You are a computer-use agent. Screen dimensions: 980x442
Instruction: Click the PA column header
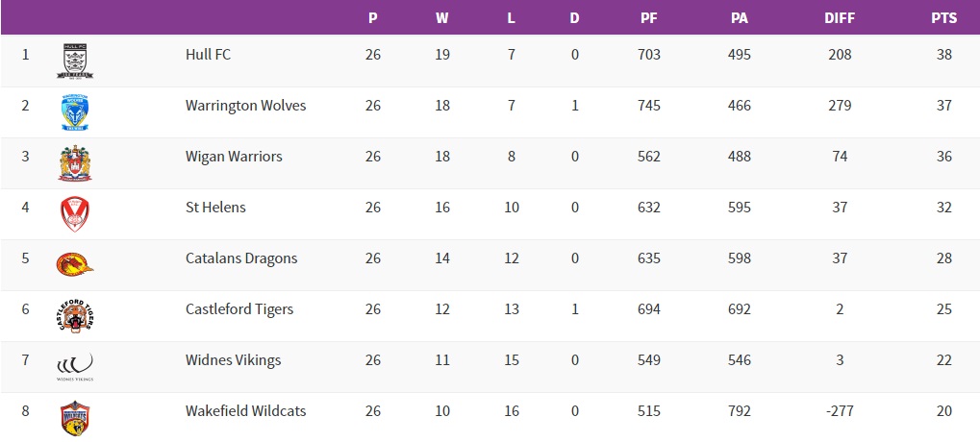pos(740,18)
